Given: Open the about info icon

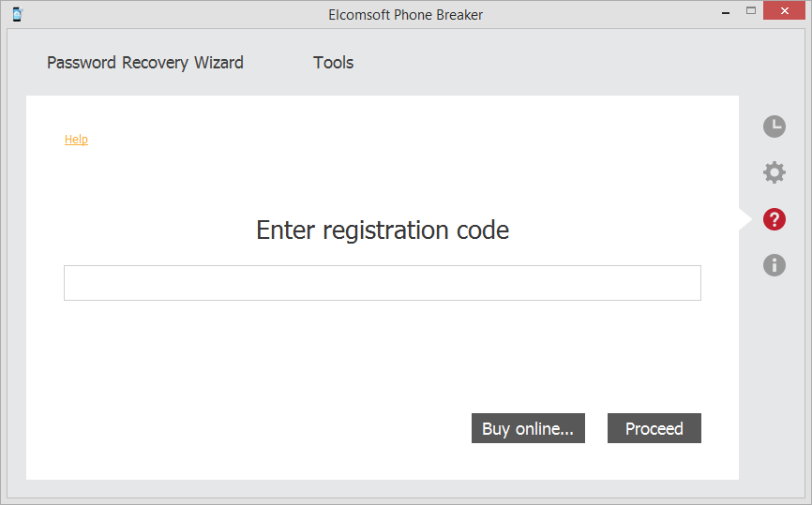Looking at the screenshot, I should [x=774, y=265].
